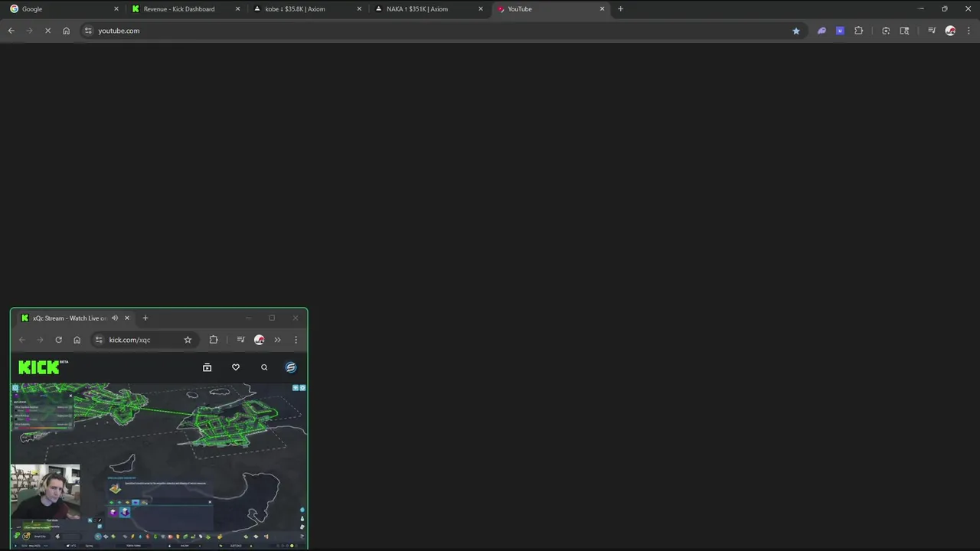Close the YouTube tab
This screenshot has height=551, width=980.
(602, 9)
